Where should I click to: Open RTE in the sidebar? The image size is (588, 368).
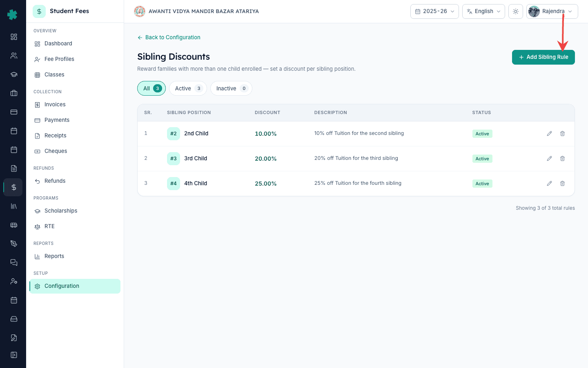(x=75, y=227)
